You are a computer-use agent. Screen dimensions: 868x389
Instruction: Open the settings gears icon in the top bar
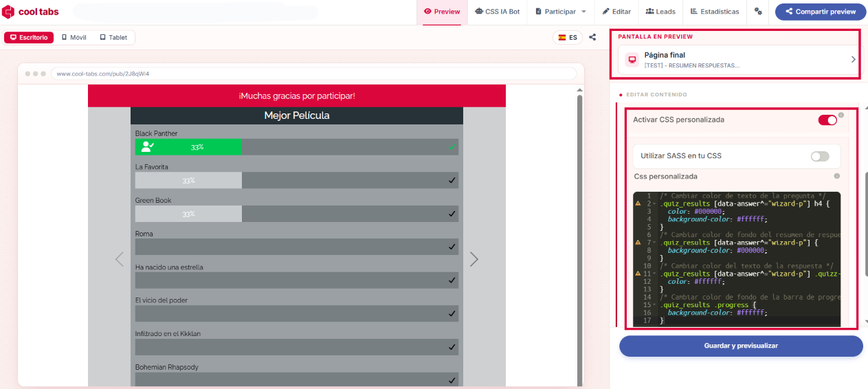(758, 12)
